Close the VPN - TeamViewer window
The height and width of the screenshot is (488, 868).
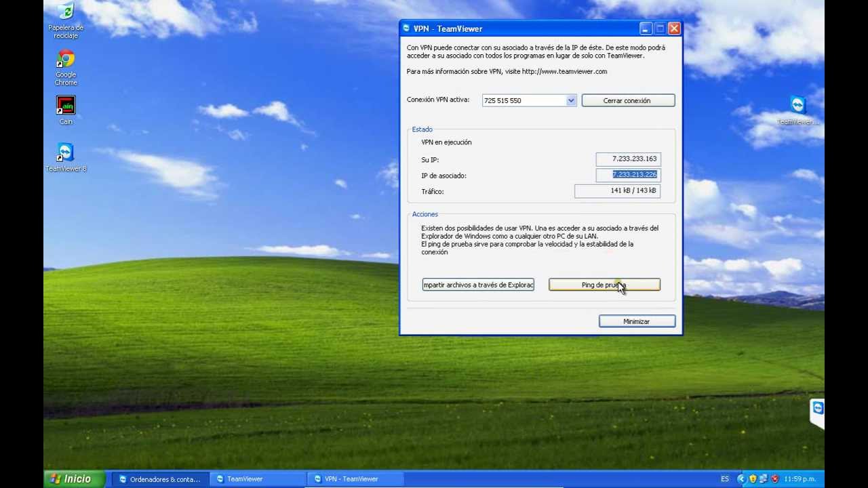[x=674, y=28]
